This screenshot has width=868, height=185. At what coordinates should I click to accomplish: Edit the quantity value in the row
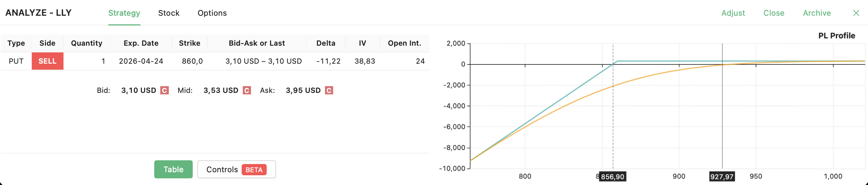coord(103,61)
